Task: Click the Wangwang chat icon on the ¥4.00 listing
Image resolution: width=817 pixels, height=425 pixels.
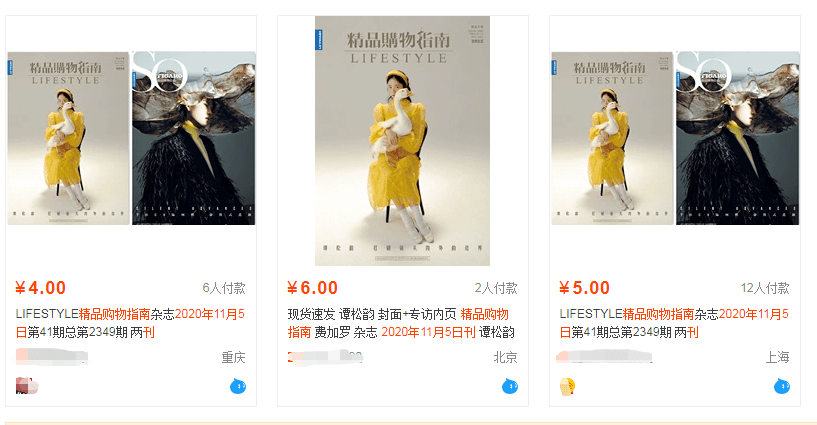Action: pos(238,386)
